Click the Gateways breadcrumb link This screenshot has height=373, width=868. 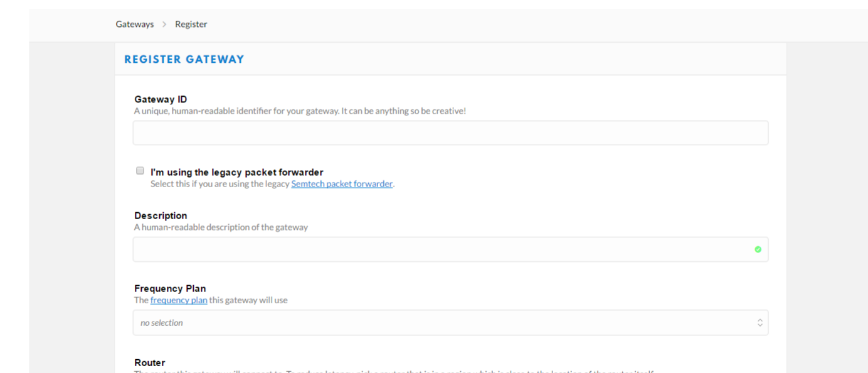click(x=134, y=24)
